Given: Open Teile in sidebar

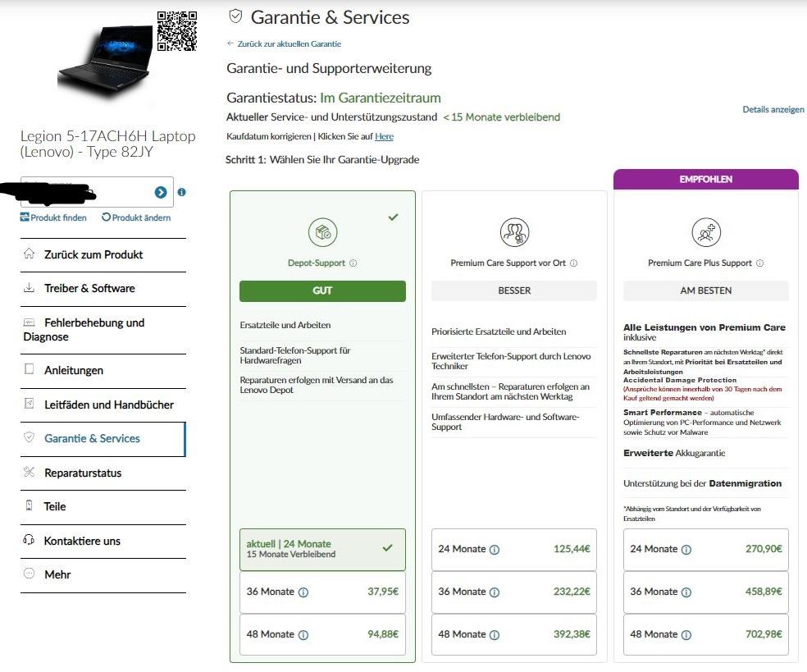Looking at the screenshot, I should tap(103, 507).
